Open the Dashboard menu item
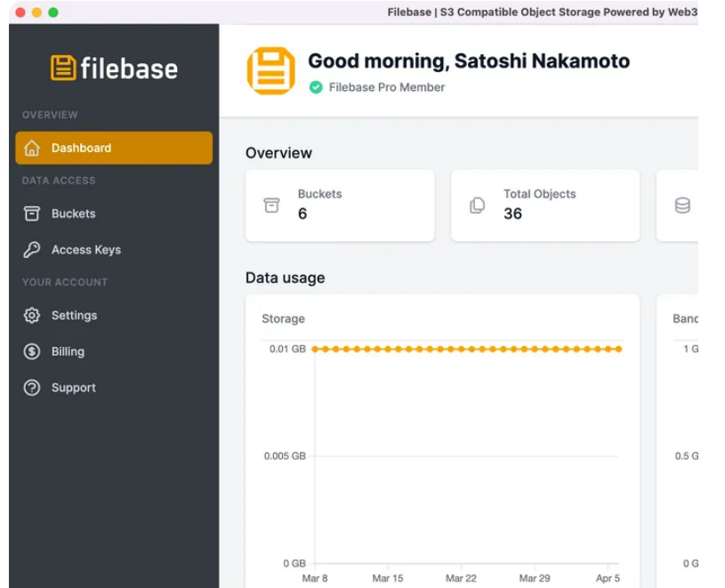 pyautogui.click(x=81, y=149)
